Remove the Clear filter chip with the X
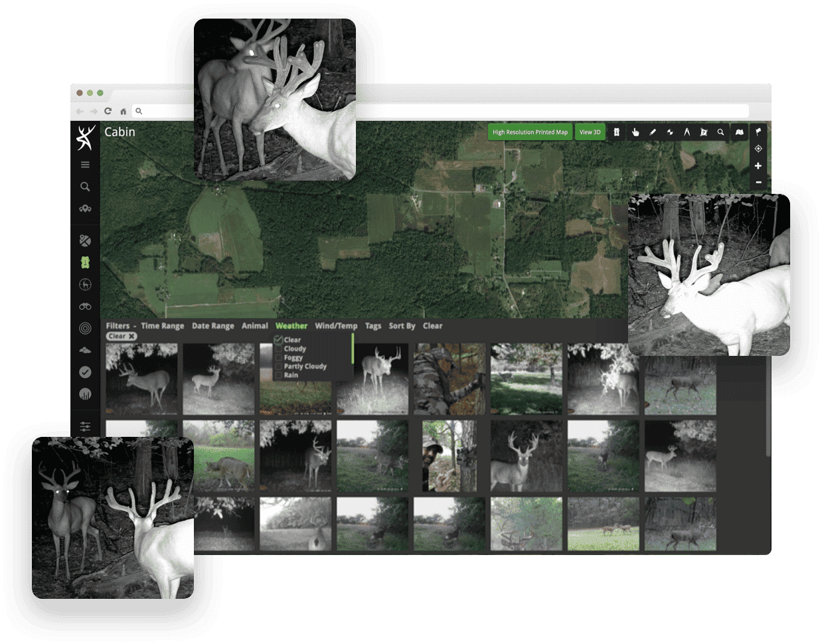The width and height of the screenshot is (822, 644). pyautogui.click(x=133, y=336)
